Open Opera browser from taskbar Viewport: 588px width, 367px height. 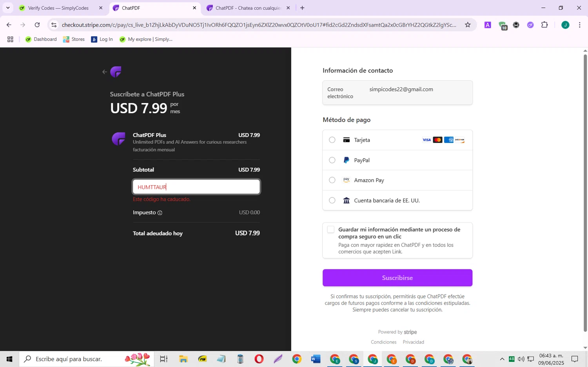point(259,359)
